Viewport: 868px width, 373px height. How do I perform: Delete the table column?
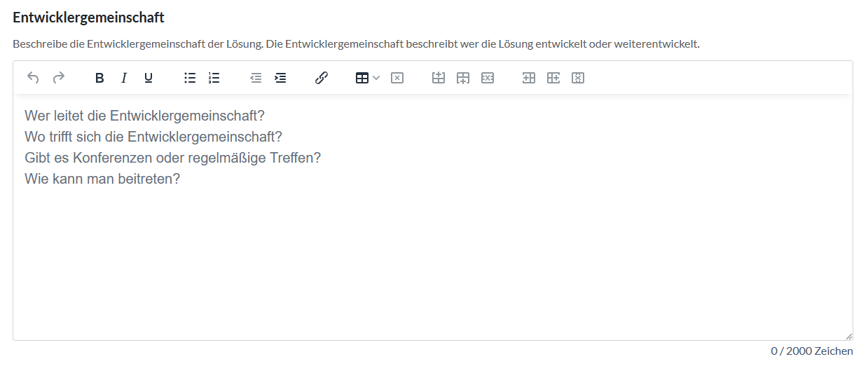point(578,78)
